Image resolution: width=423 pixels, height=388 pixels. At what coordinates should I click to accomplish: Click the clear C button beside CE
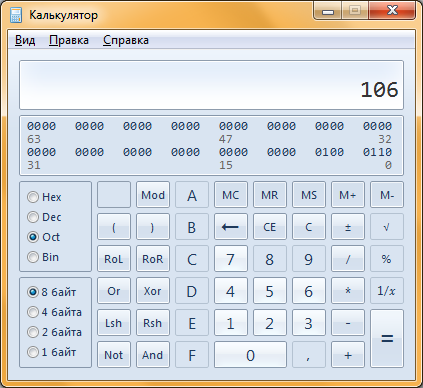[x=309, y=227]
